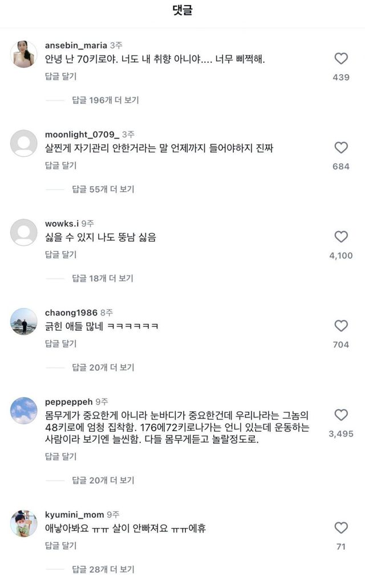Expand 18 more replies under wowks.i

coord(103,278)
